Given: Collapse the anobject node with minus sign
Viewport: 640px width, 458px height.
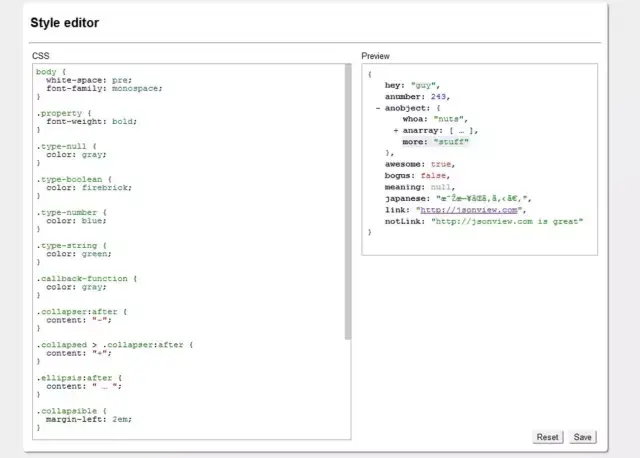Looking at the screenshot, I should (x=378, y=108).
